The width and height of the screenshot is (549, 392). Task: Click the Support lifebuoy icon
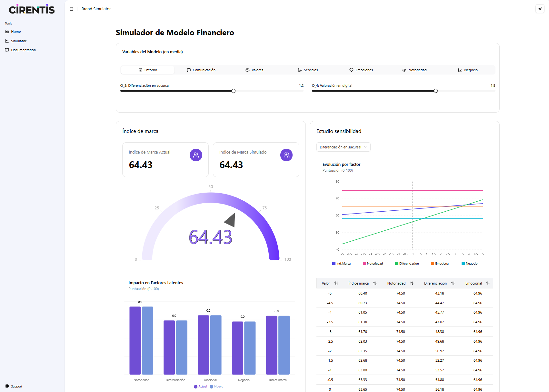pyautogui.click(x=7, y=386)
